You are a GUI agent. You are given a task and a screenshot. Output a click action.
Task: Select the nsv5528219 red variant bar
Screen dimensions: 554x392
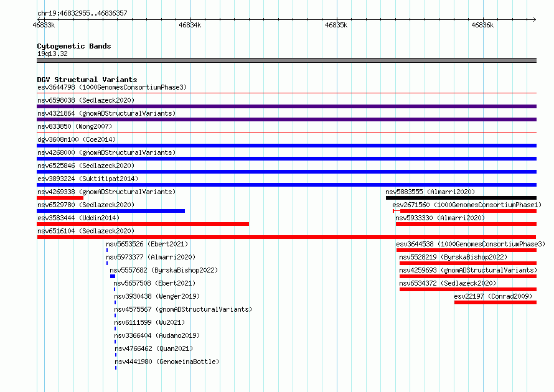click(x=468, y=263)
